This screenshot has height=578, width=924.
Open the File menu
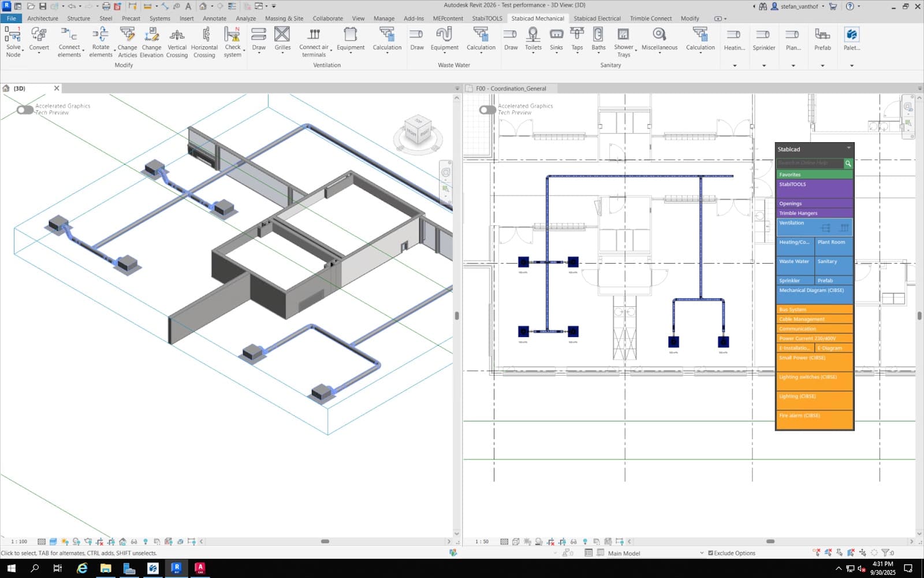[x=11, y=18]
